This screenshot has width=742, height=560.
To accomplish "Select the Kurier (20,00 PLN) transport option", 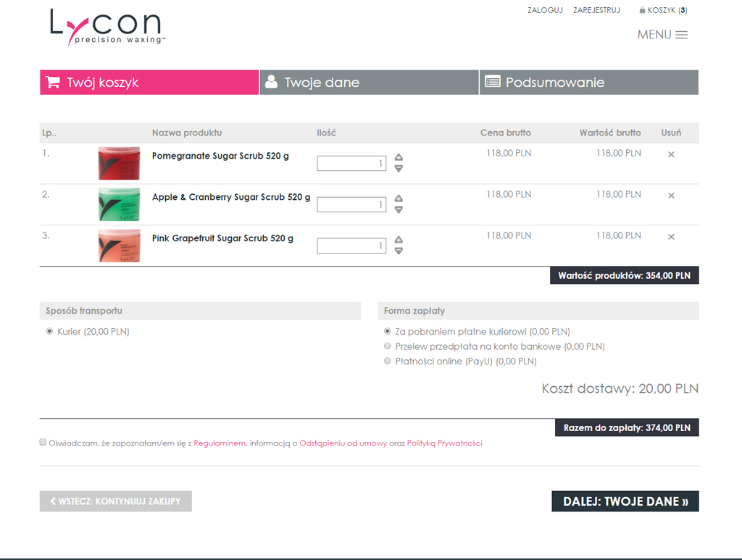I will (x=49, y=331).
